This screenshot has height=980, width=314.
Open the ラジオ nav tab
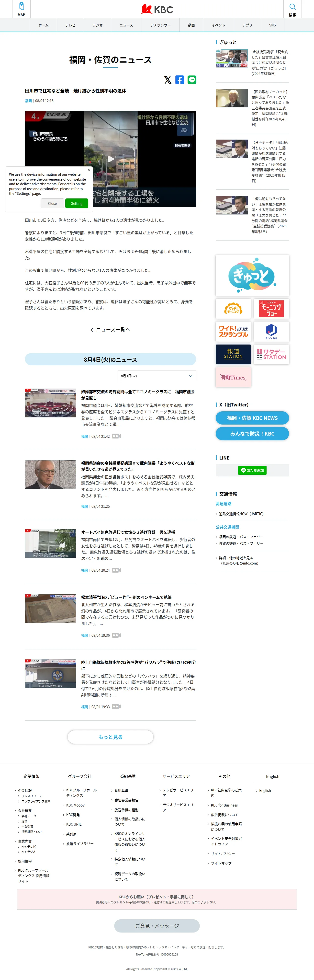(x=98, y=25)
